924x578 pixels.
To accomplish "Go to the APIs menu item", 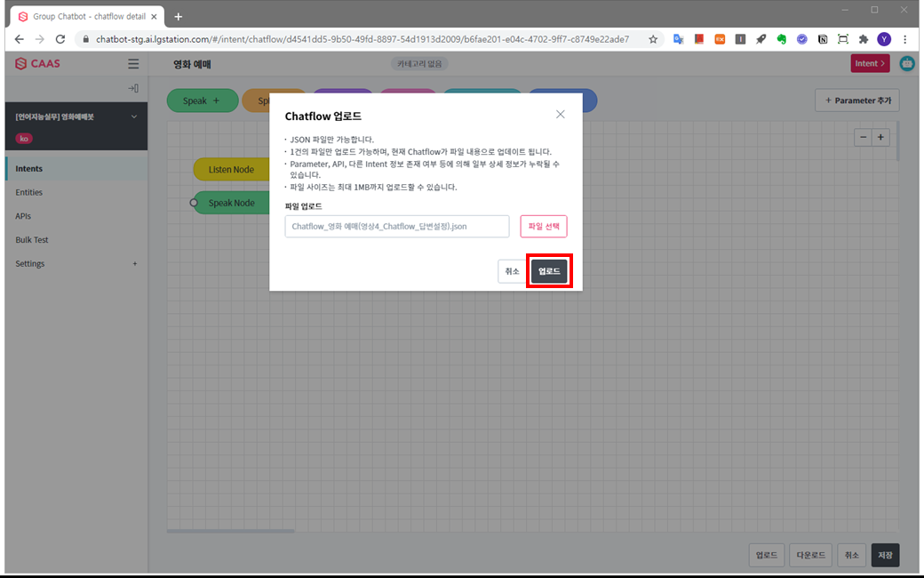I will click(23, 216).
